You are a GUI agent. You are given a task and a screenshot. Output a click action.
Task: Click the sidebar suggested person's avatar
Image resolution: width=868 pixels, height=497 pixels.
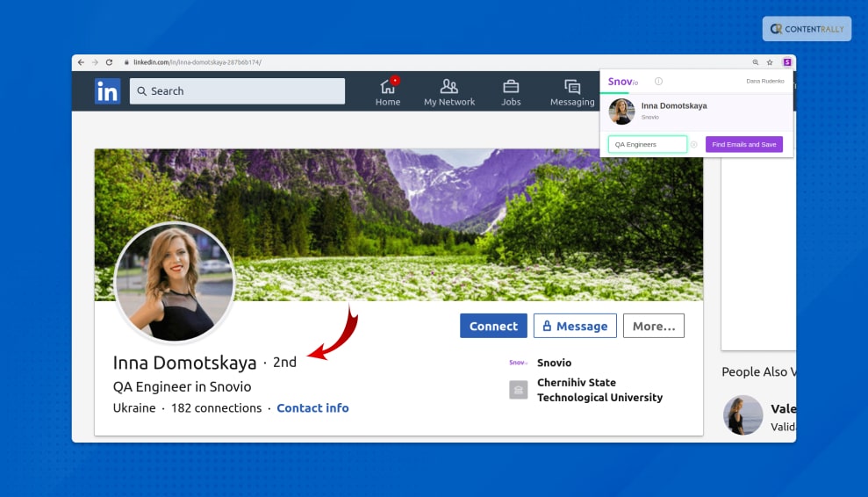click(742, 415)
